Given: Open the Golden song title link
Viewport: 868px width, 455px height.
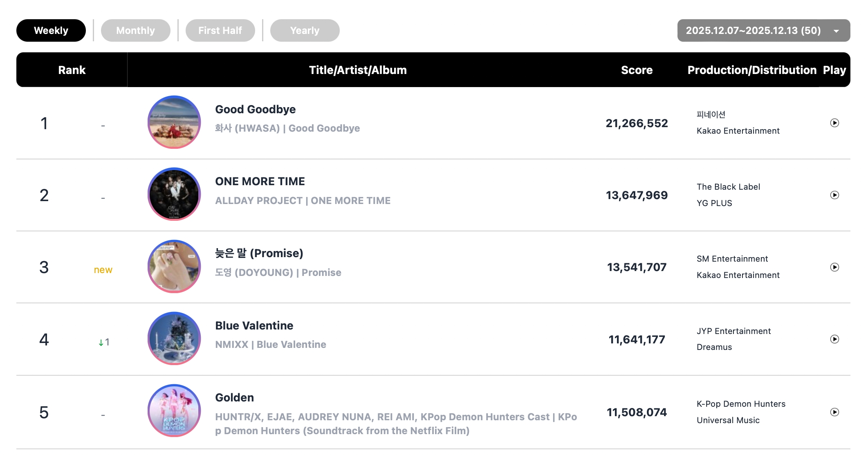Looking at the screenshot, I should [x=234, y=398].
